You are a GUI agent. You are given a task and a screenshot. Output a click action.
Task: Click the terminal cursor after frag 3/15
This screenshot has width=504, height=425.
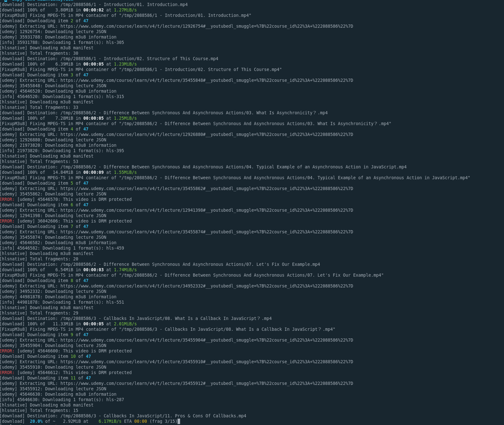(x=179, y=421)
